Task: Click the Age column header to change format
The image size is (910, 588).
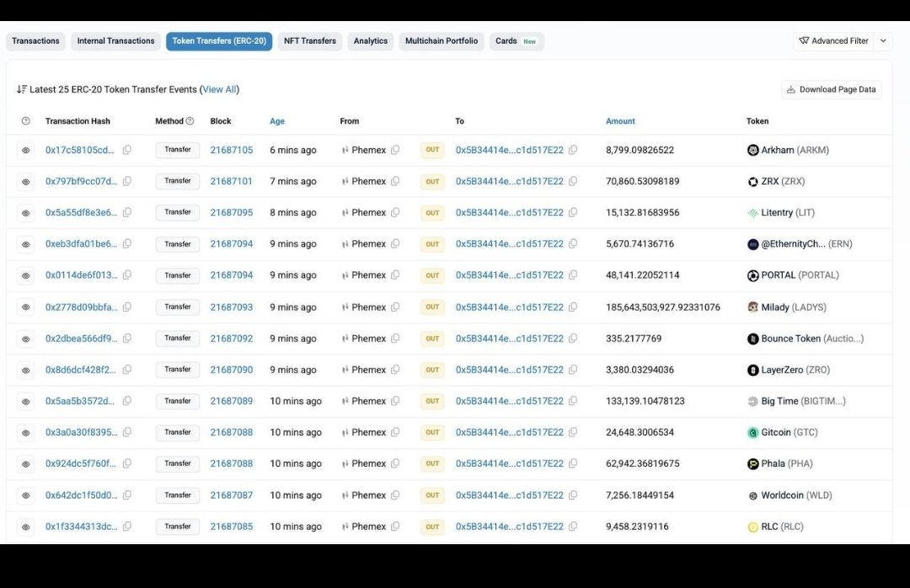Action: tap(277, 120)
